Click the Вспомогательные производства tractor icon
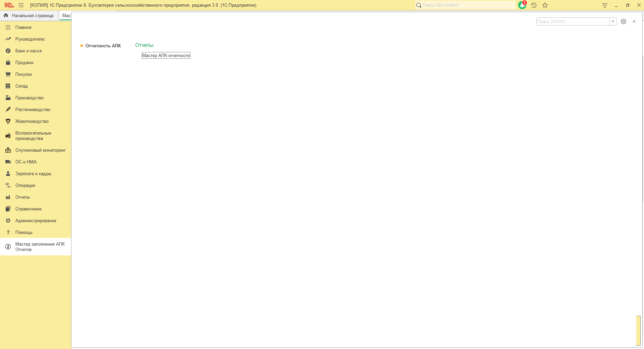This screenshot has width=644, height=349. click(x=8, y=136)
